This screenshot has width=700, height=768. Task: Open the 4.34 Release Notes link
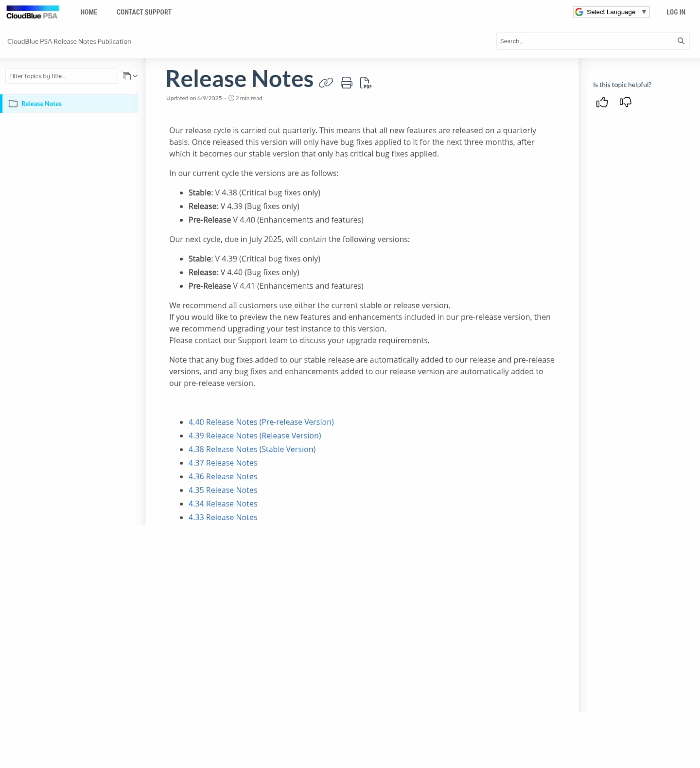[x=223, y=504]
